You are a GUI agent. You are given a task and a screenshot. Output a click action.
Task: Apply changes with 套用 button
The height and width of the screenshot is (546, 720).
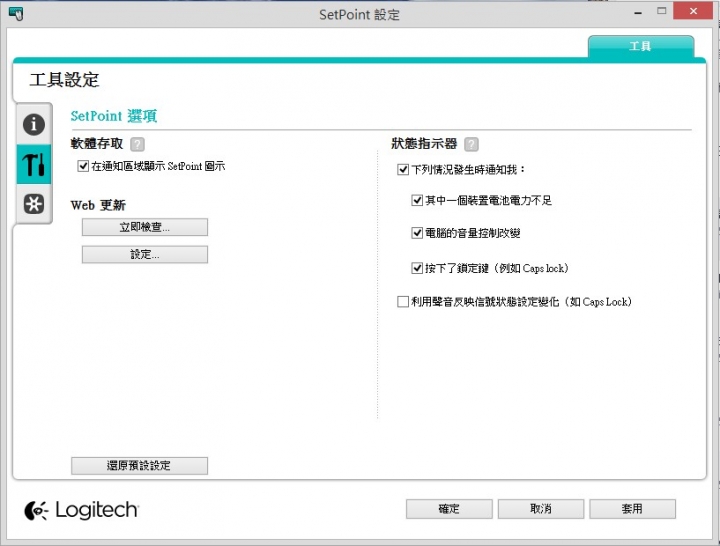click(632, 509)
